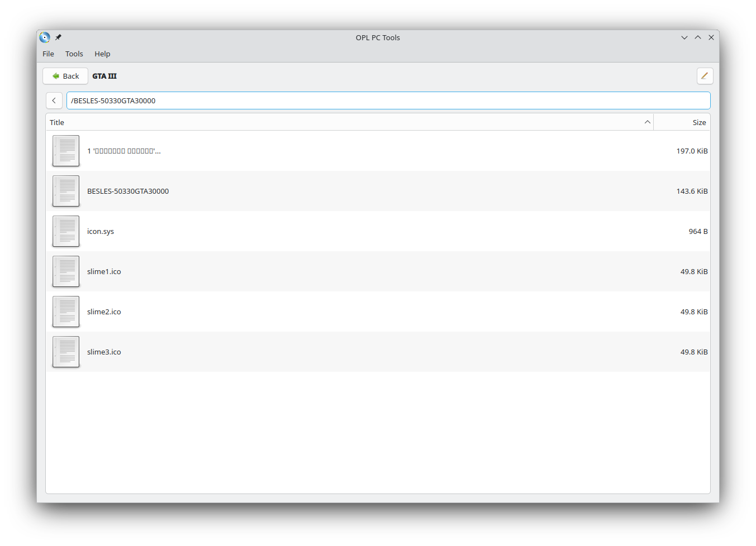Screen dimensions: 756x546
Task: Go up one directory with the chevron button
Action: pos(54,100)
